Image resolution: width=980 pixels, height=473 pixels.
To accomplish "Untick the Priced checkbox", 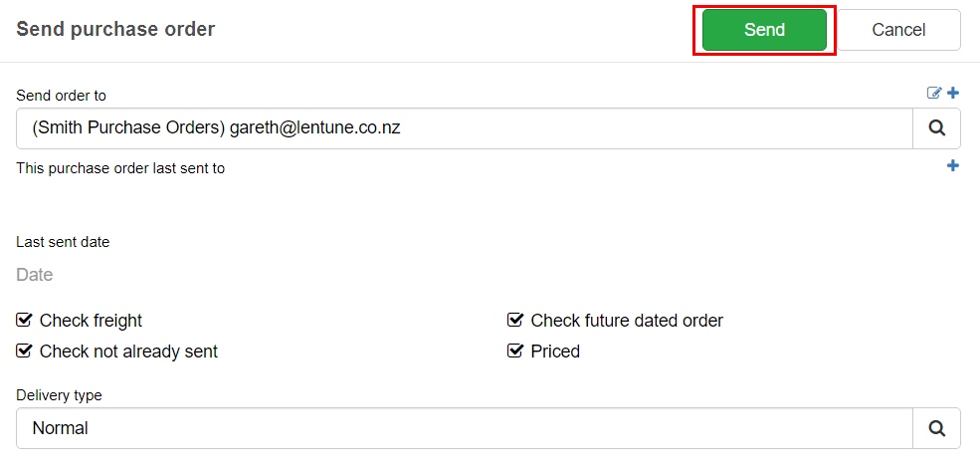I will (515, 351).
